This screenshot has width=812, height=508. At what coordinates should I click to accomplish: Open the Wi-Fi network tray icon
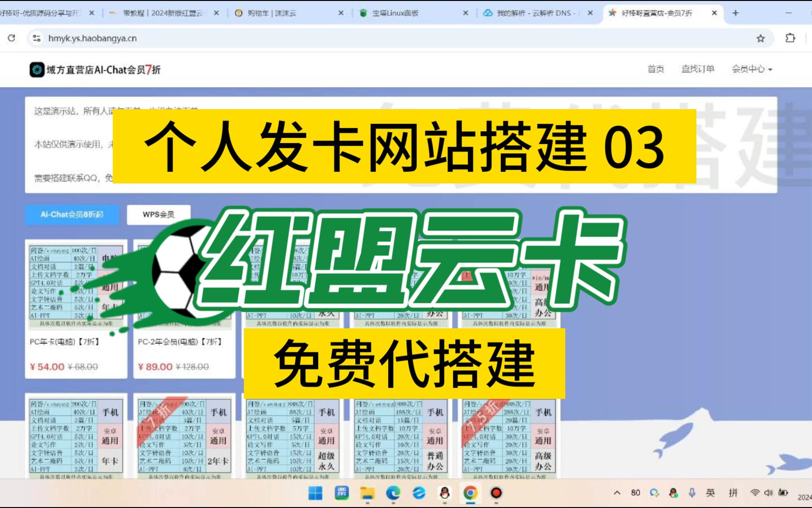(x=755, y=492)
